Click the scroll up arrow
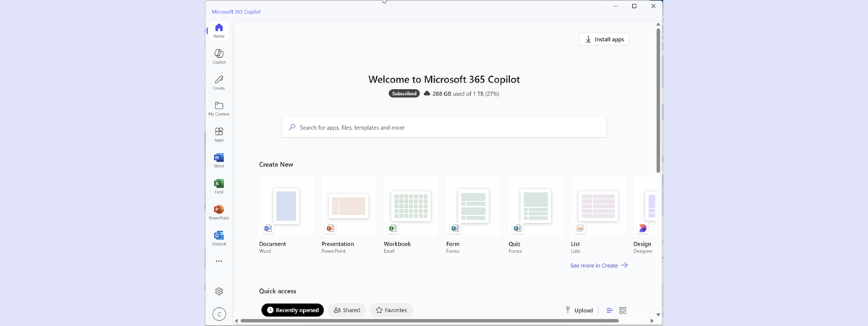The width and height of the screenshot is (868, 326). tap(658, 24)
